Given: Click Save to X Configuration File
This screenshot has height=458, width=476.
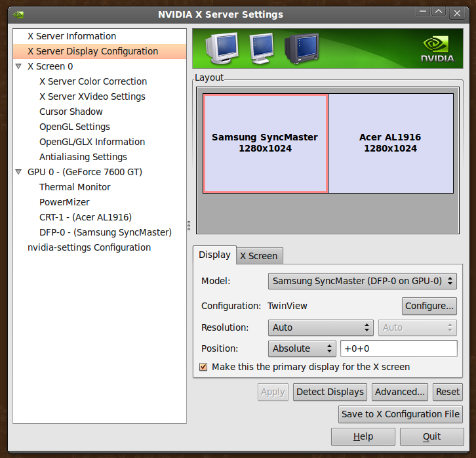Looking at the screenshot, I should [401, 414].
